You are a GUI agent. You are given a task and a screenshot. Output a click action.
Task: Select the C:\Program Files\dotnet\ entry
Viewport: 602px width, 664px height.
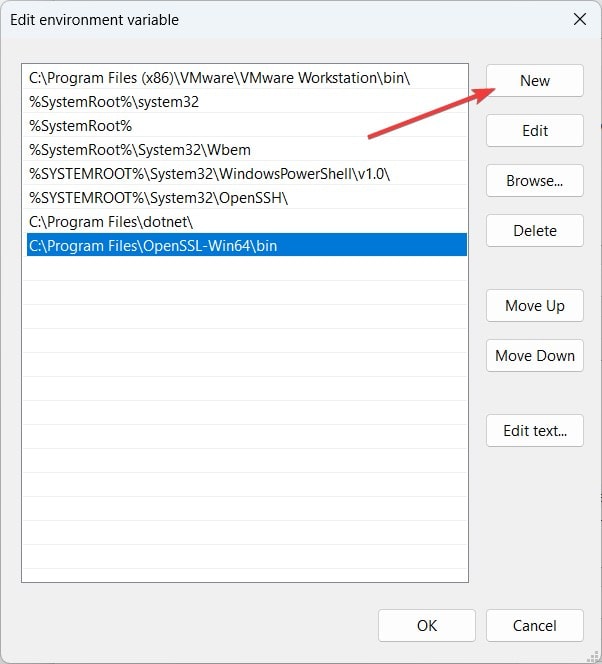247,222
